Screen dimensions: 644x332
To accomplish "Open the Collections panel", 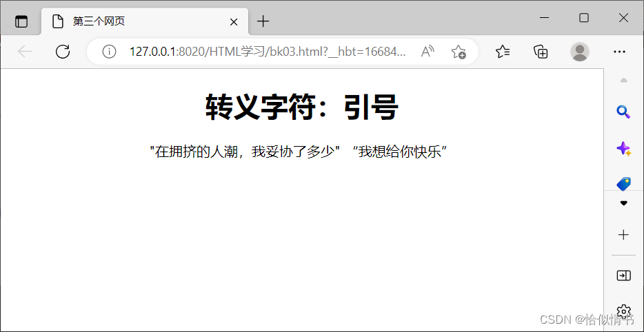I will (541, 52).
